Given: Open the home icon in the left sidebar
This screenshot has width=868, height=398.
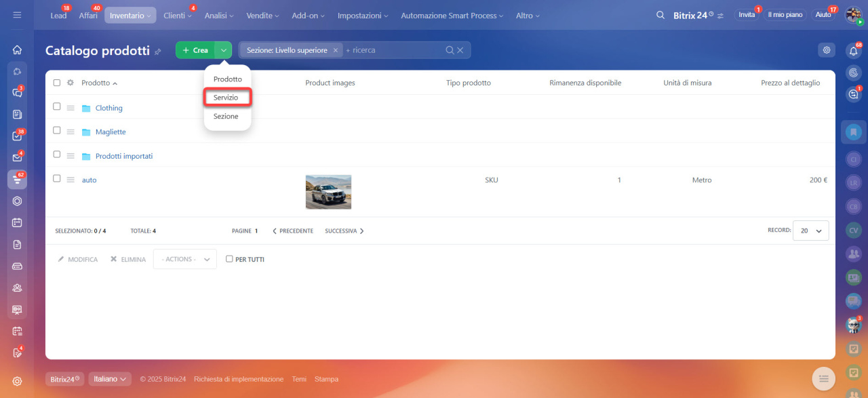Looking at the screenshot, I should point(17,49).
